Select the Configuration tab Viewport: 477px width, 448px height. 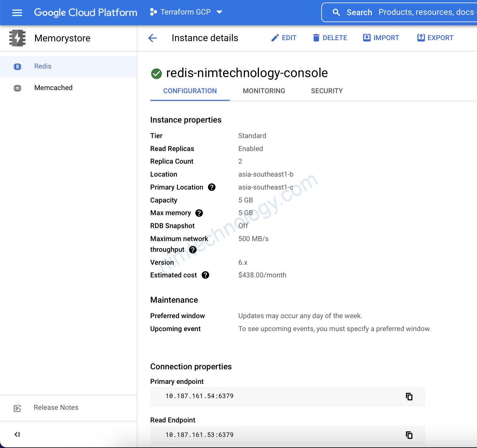(x=190, y=91)
